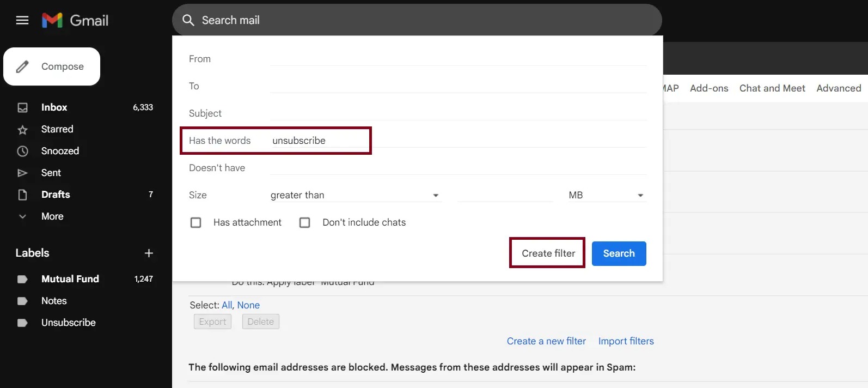
Task: Check Don't include chats
Action: click(304, 222)
